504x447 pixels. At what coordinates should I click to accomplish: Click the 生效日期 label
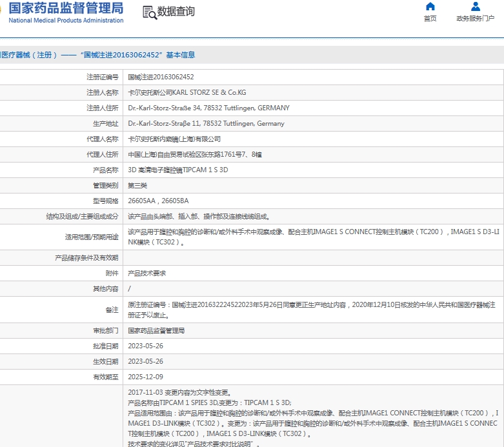pos(105,361)
